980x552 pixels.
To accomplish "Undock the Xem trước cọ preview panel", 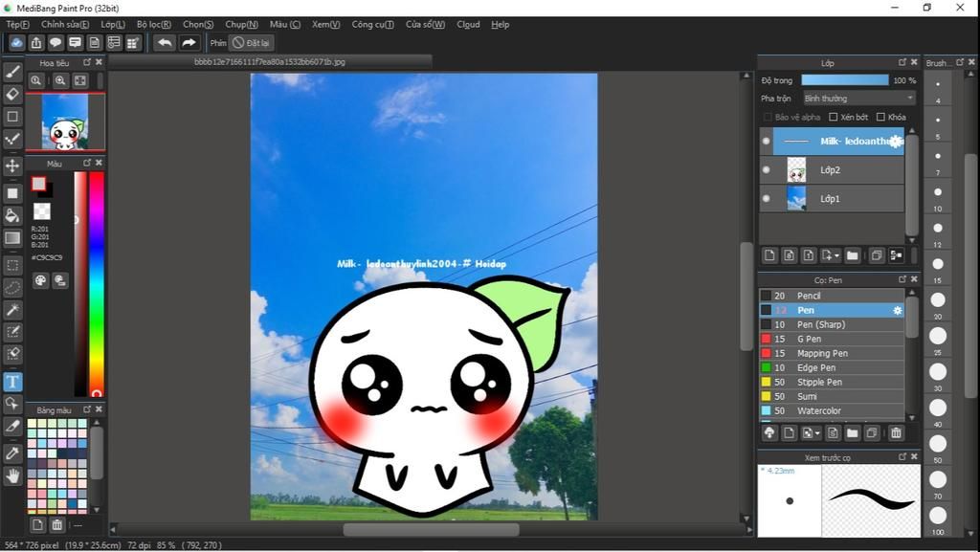I will 902,457.
